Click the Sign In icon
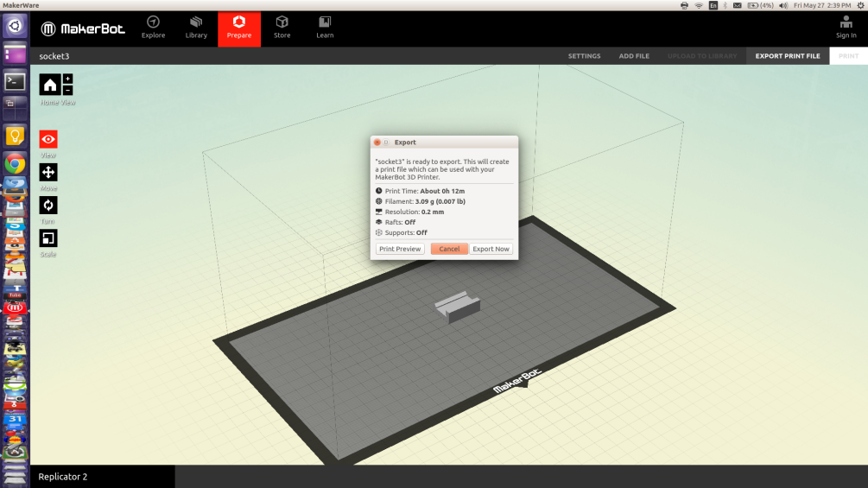 pyautogui.click(x=846, y=28)
